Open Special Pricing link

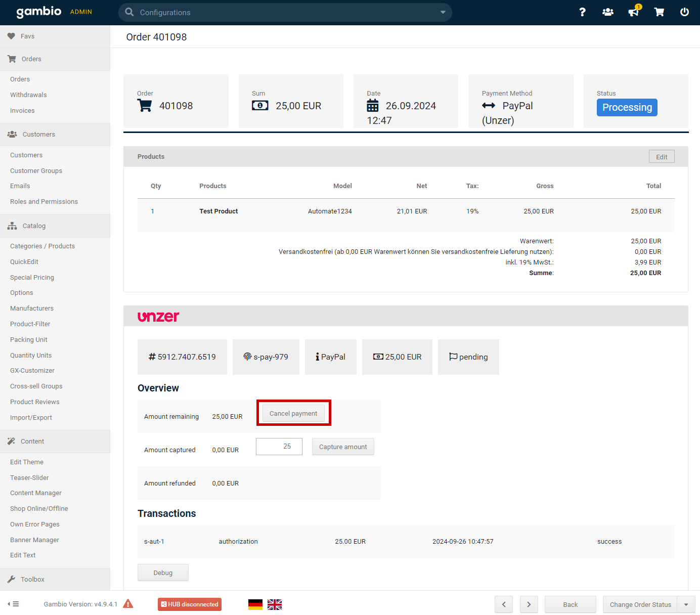pyautogui.click(x=32, y=278)
